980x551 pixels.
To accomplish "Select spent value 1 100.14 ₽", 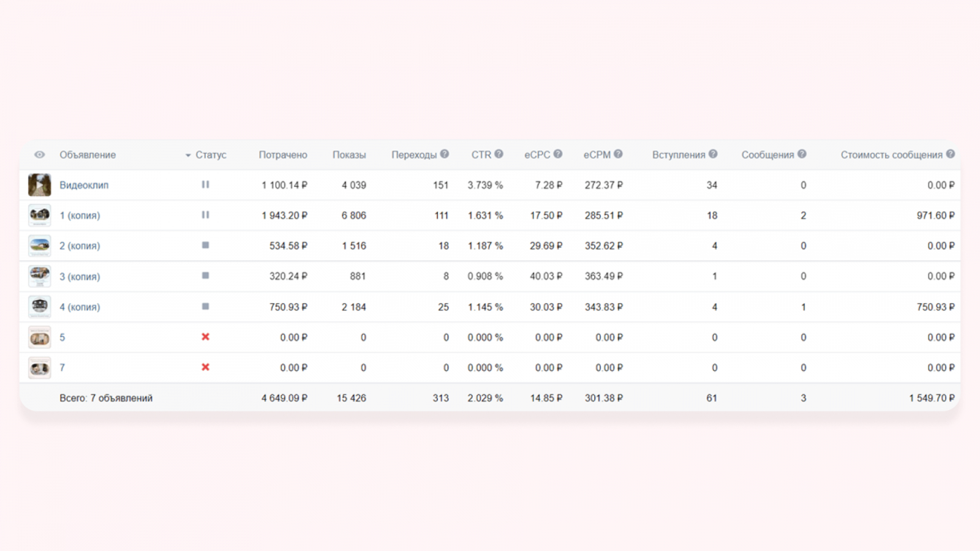I will pos(284,185).
